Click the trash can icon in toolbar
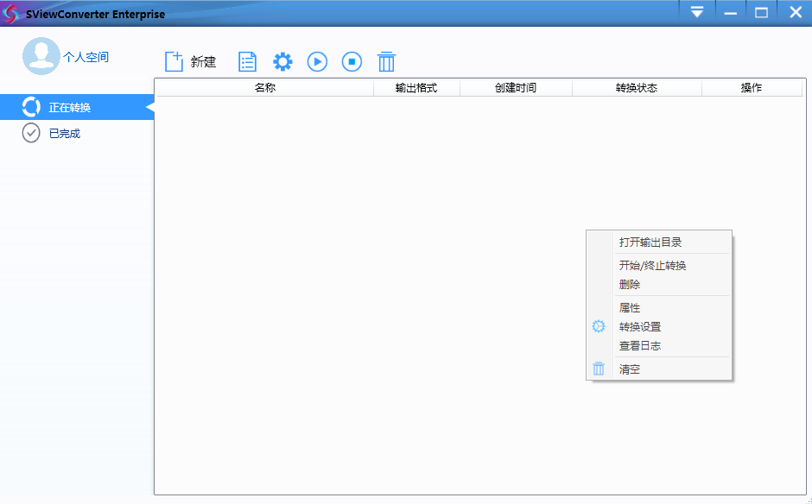Screen dimensions: 812x504 point(386,61)
